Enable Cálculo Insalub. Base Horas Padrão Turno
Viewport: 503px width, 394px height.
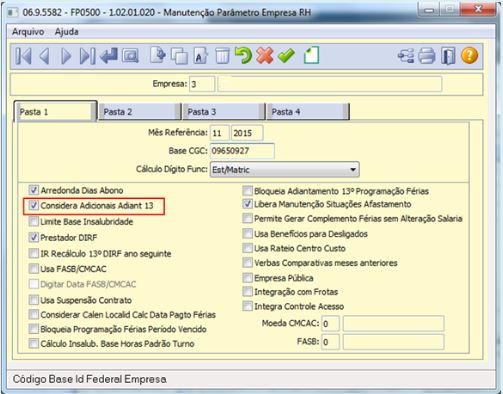[33, 343]
